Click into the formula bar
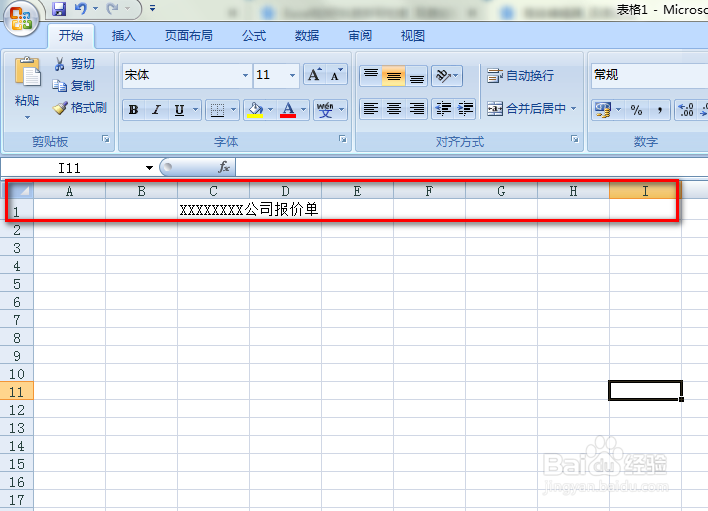708x511 pixels. [471, 167]
